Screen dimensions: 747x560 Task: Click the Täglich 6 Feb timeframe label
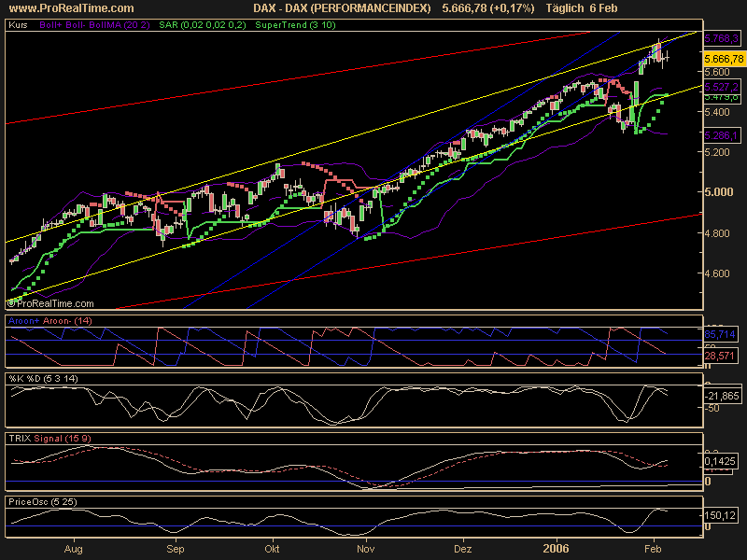coord(582,8)
